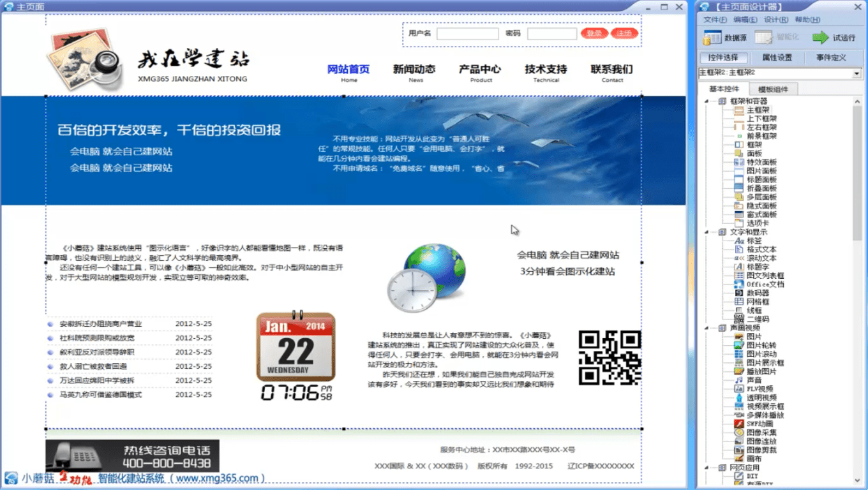Open the 设计(R) menu
This screenshot has width=868, height=490.
click(776, 19)
